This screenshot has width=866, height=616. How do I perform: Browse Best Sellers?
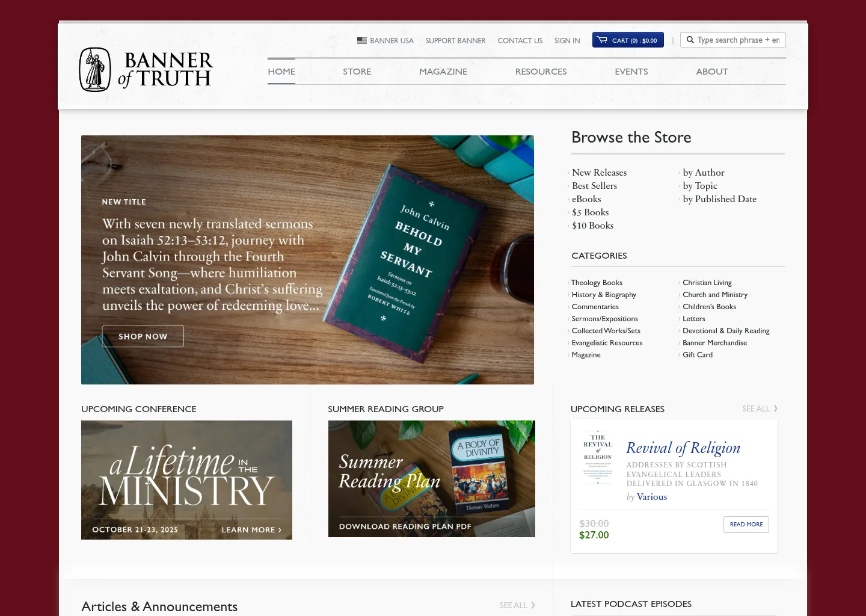point(594,186)
